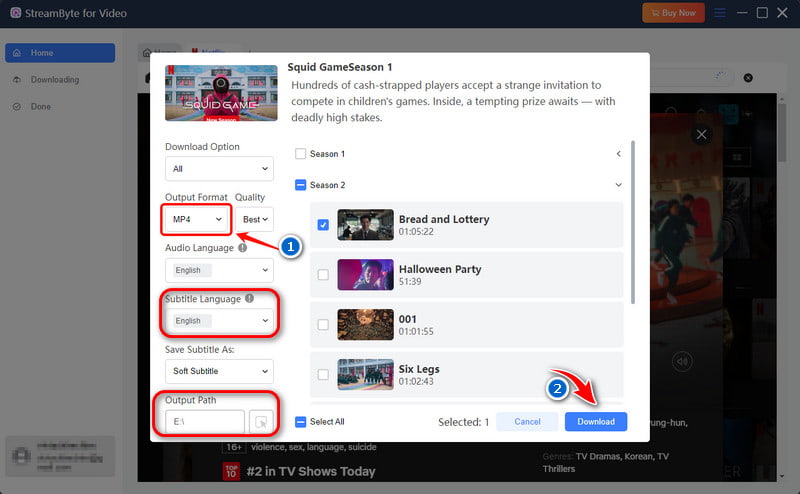Viewport: 800px width, 494px height.
Task: Toggle the Select All checkbox
Action: (x=301, y=422)
